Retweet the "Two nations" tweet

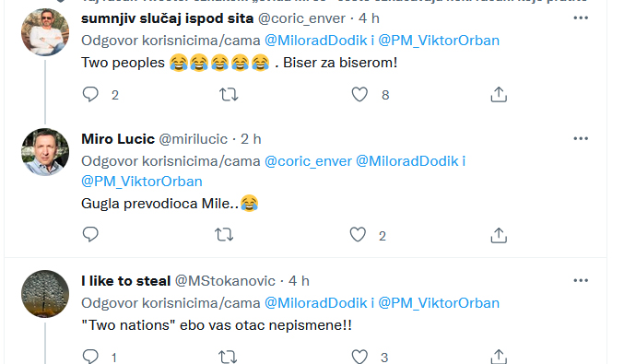(x=228, y=357)
